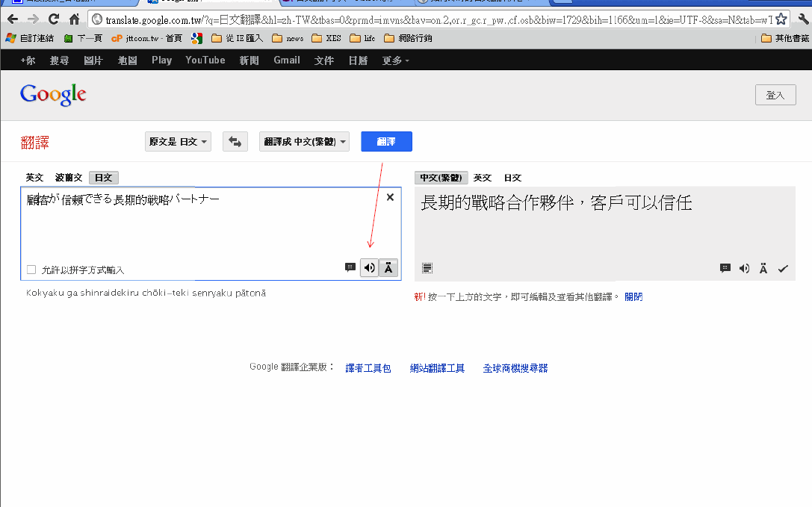Viewport: 812px width, 507px height.
Task: Open 下一頁 bookmark
Action: 83,38
